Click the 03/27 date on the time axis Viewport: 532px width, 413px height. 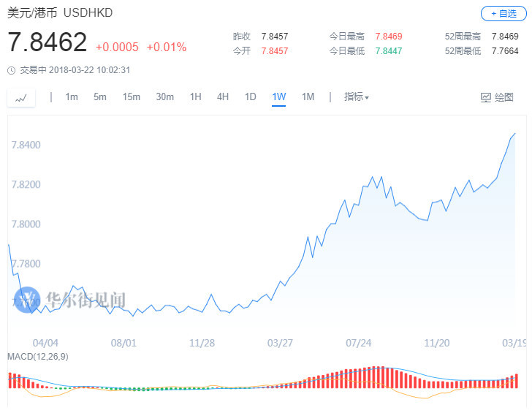(x=281, y=342)
